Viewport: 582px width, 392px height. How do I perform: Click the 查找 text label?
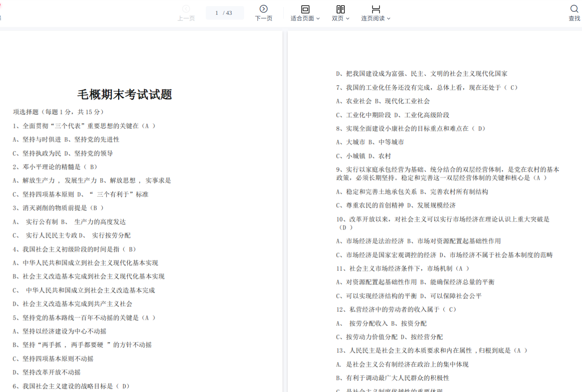pyautogui.click(x=574, y=18)
